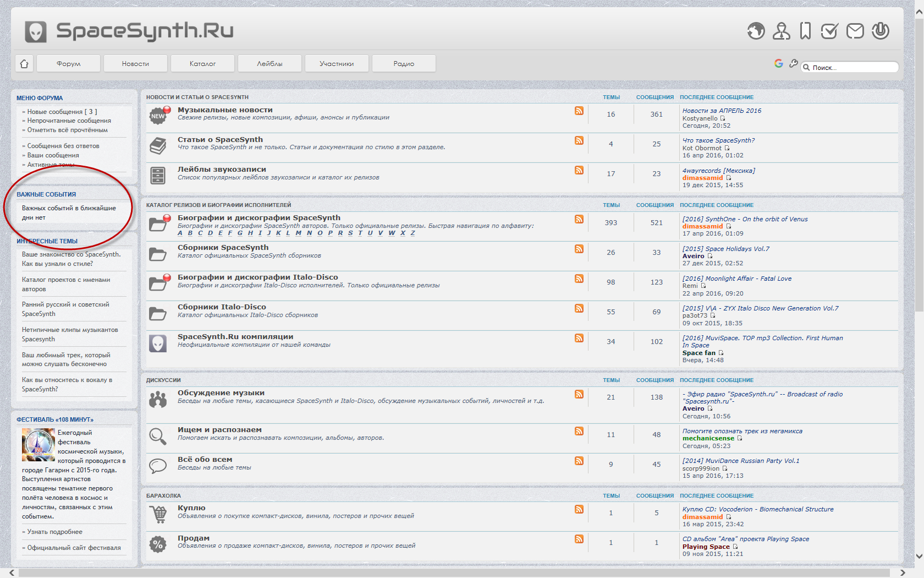This screenshot has width=924, height=578.
Task: Open the mechanicsense user profile
Action: coord(708,438)
